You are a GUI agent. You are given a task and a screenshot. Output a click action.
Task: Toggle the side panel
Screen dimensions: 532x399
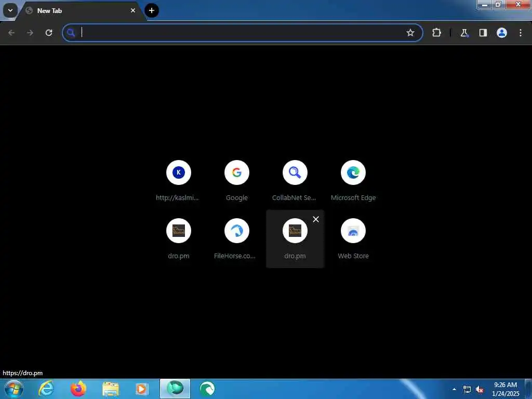(483, 33)
